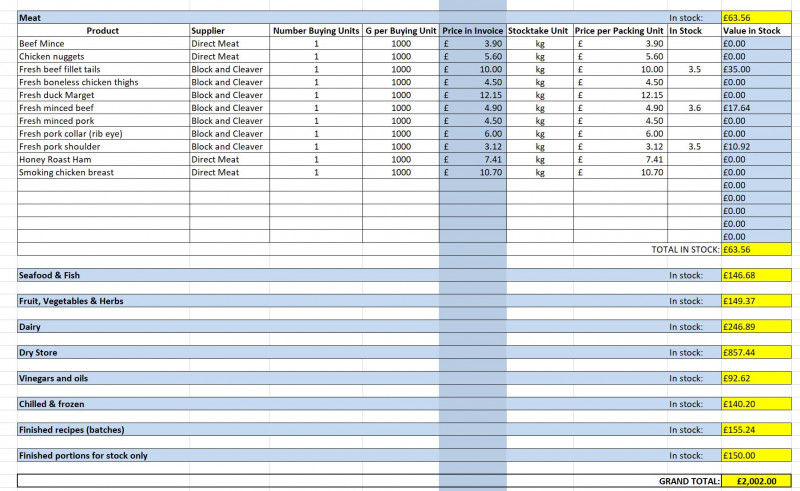Viewport: 800px width, 491px height.
Task: Select In Stock value 3.6 for minced beef
Action: click(694, 108)
